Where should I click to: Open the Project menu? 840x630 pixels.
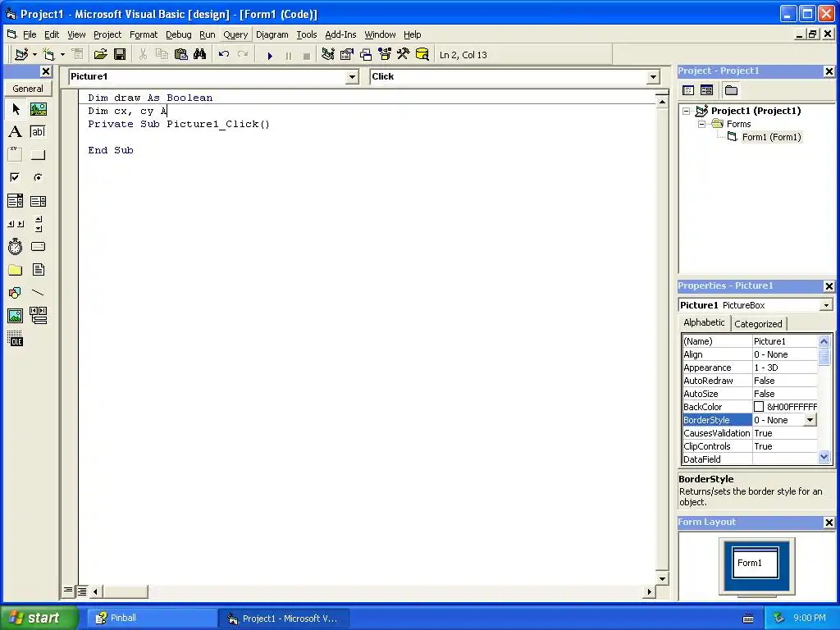coord(107,34)
